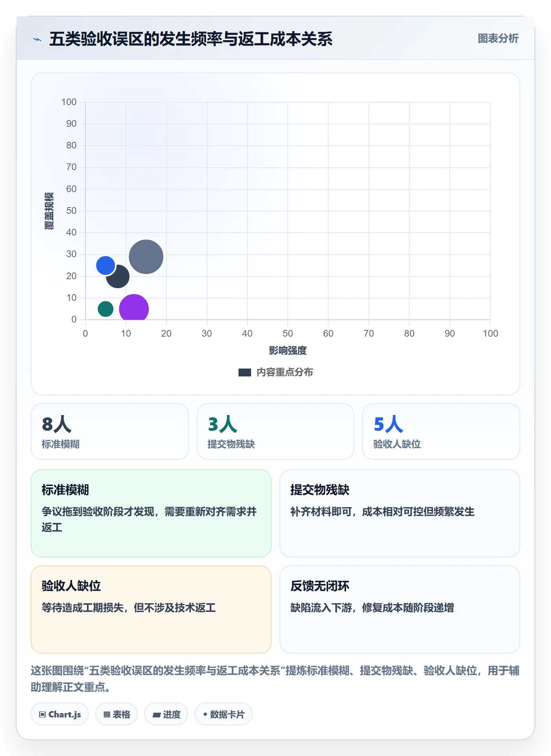Select the 提交物残缺 description card
551x756 pixels.
[x=400, y=513]
